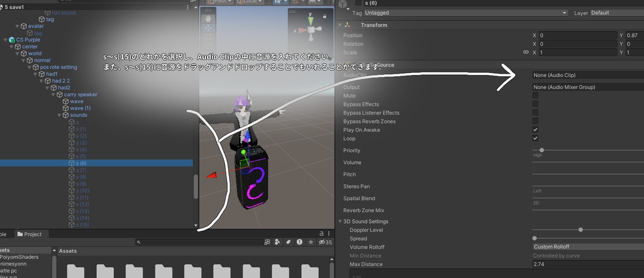This screenshot has height=278, width=644.
Task: Collapse the world object in hierarchy
Action: point(17,53)
